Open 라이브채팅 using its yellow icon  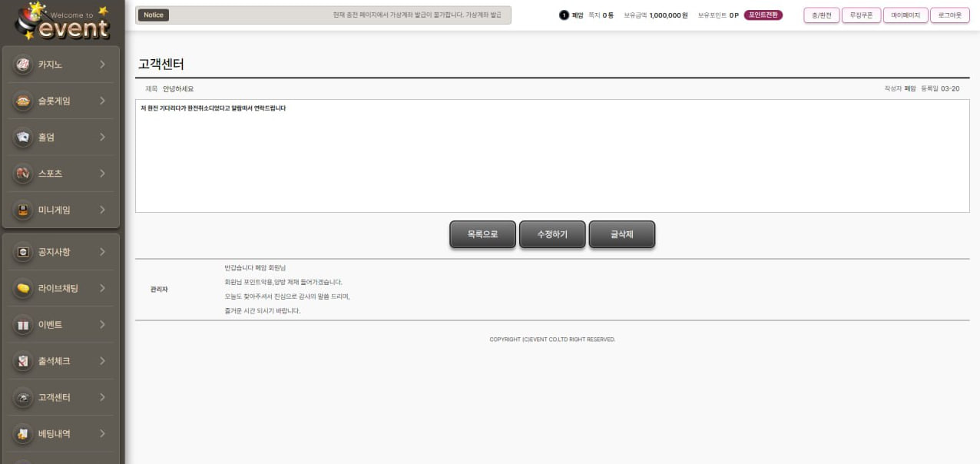(x=23, y=288)
